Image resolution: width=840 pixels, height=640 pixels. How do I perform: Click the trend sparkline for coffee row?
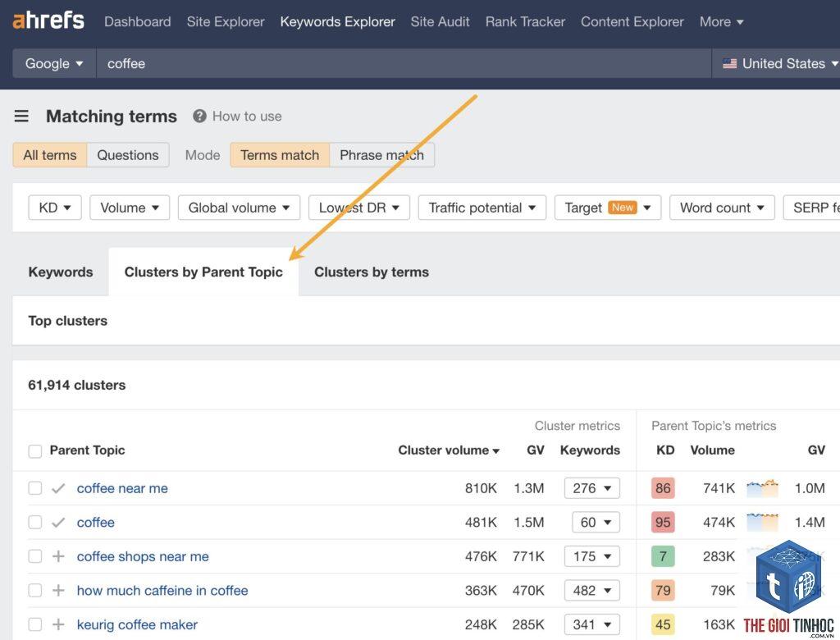tap(762, 523)
